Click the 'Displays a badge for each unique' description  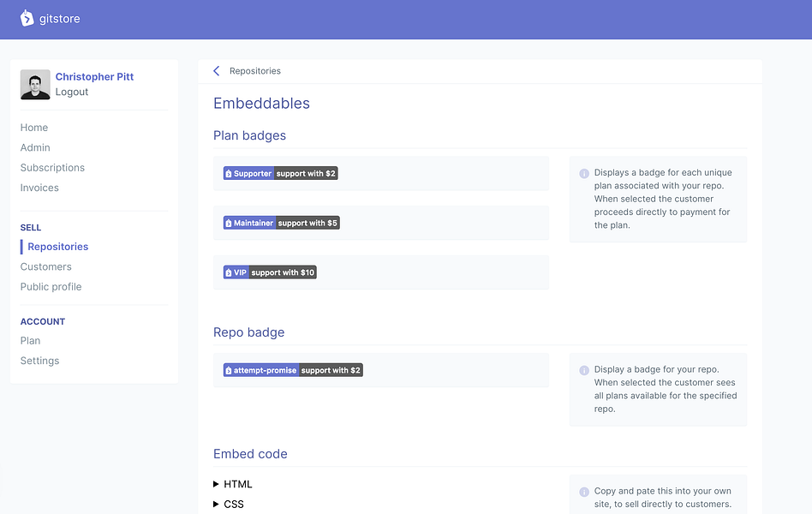(x=663, y=199)
